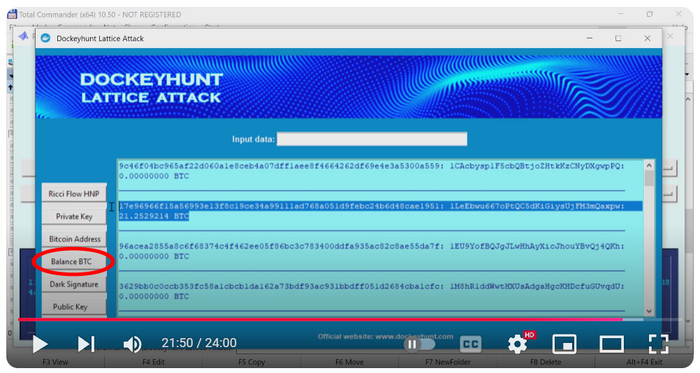
Task: Click the Bitcoin Address button
Action: coord(74,239)
